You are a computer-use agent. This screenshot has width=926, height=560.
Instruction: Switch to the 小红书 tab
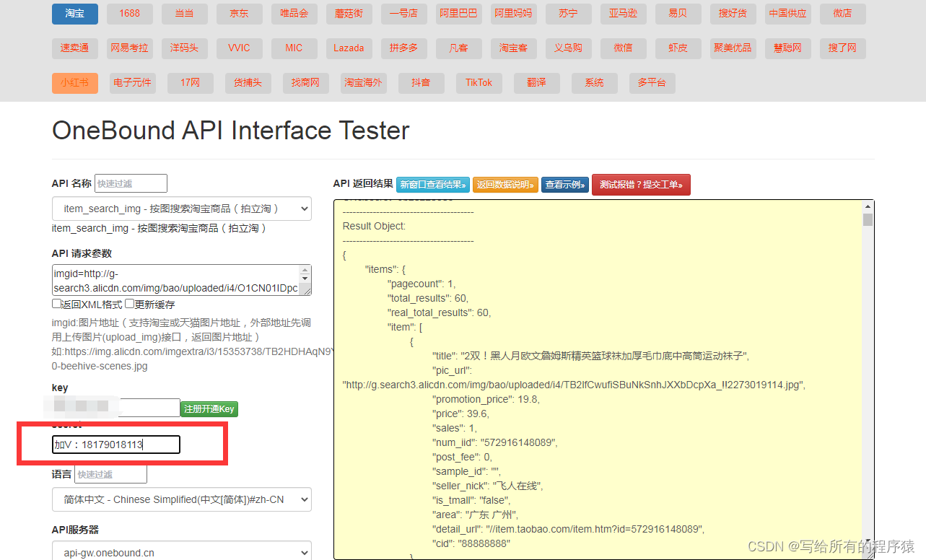(75, 83)
